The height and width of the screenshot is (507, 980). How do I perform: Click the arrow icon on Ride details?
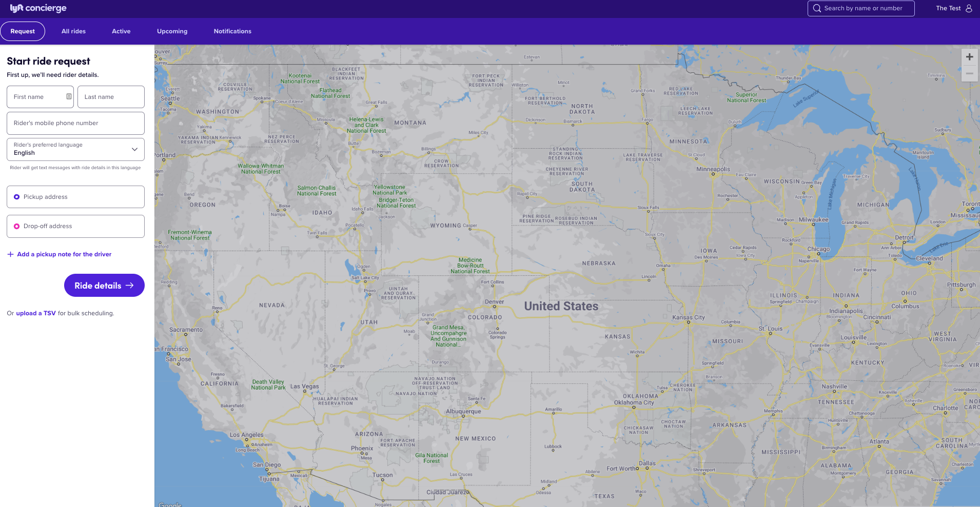pos(130,286)
